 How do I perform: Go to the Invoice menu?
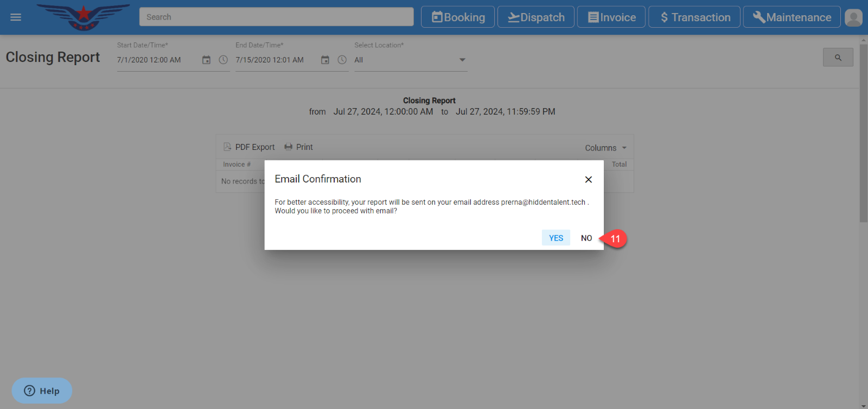point(611,17)
